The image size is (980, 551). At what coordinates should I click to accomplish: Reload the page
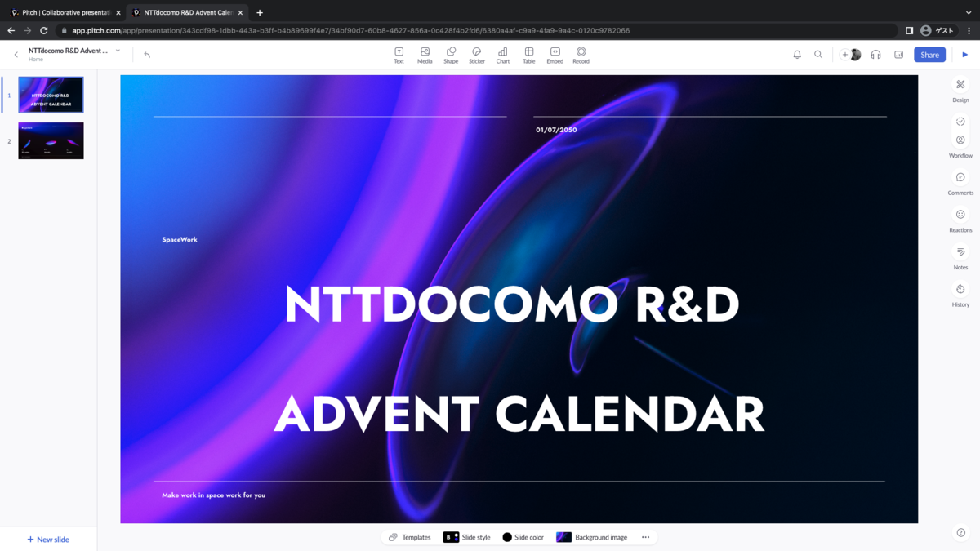point(43,30)
